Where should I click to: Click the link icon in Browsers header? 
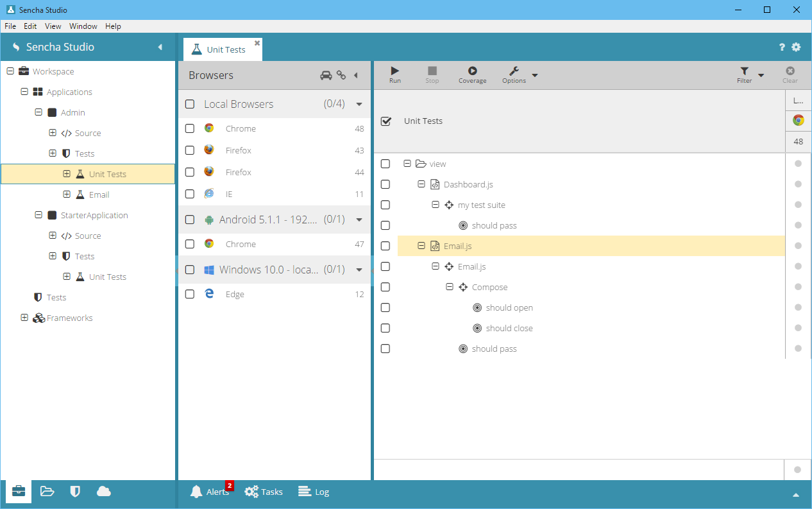point(341,75)
